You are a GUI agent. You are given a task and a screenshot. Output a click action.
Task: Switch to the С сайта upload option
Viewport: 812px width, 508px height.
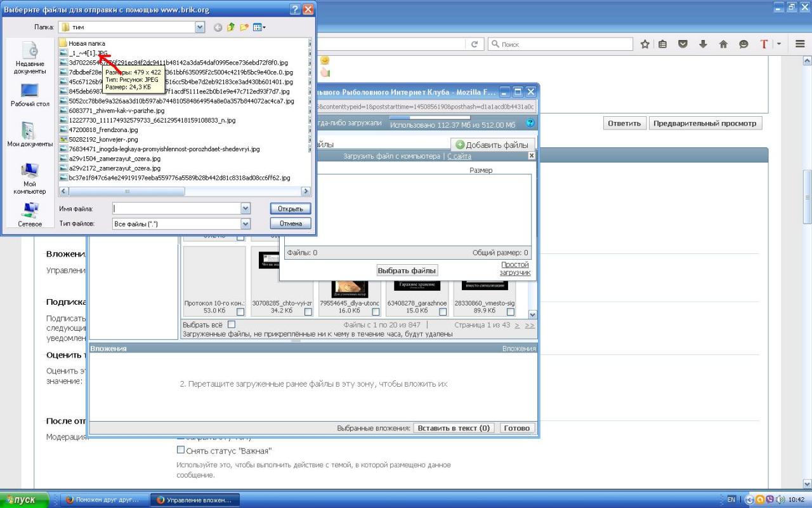(459, 156)
